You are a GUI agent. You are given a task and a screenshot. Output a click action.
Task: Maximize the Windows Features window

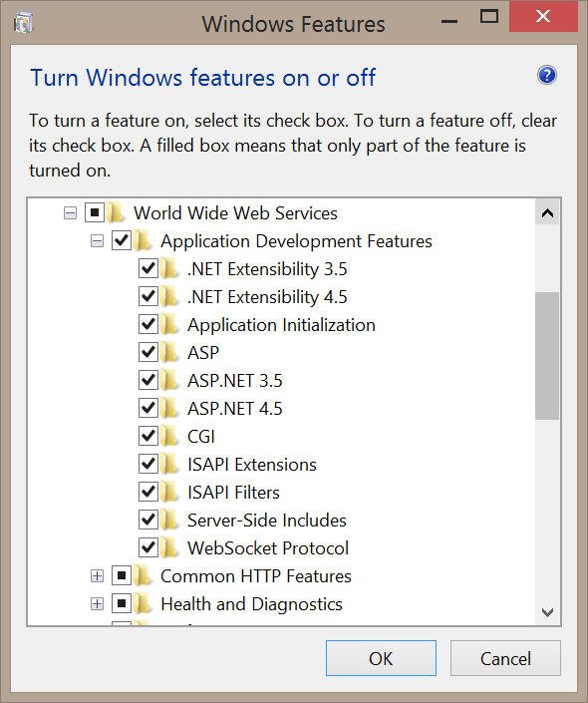[x=489, y=17]
